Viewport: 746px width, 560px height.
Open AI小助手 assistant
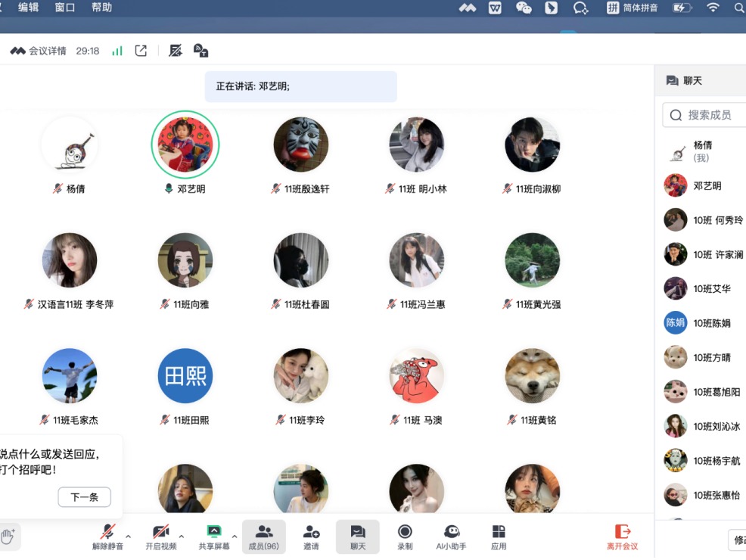(451, 537)
